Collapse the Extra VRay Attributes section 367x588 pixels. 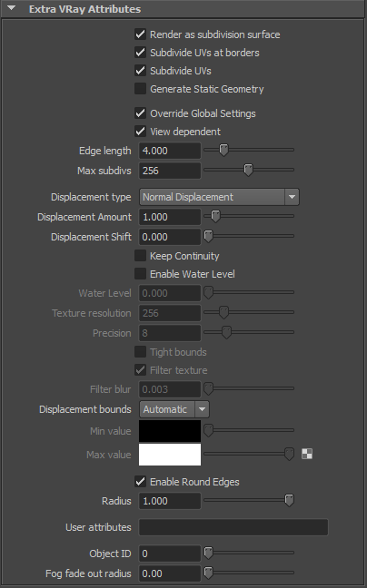point(12,8)
